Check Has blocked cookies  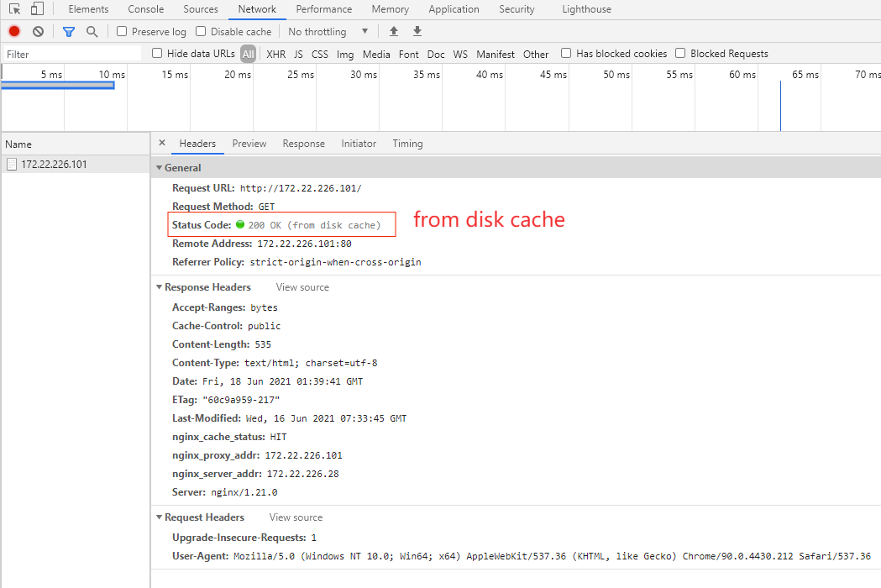566,54
